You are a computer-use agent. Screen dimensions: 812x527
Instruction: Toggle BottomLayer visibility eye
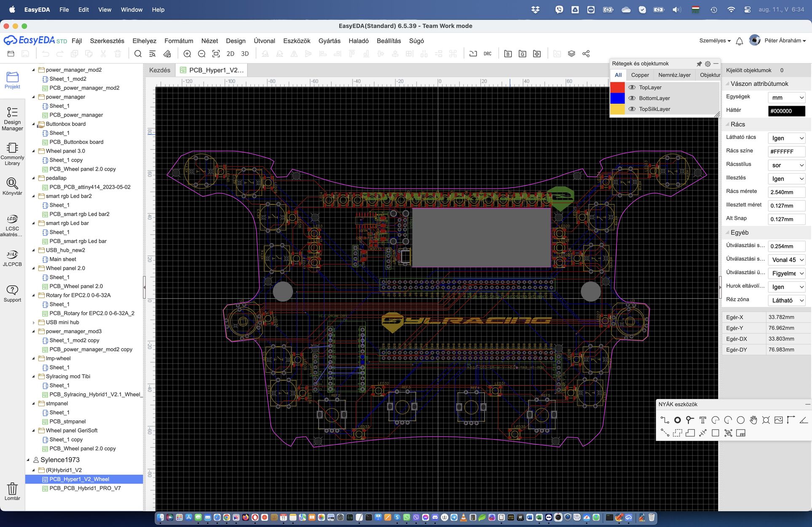pos(632,98)
